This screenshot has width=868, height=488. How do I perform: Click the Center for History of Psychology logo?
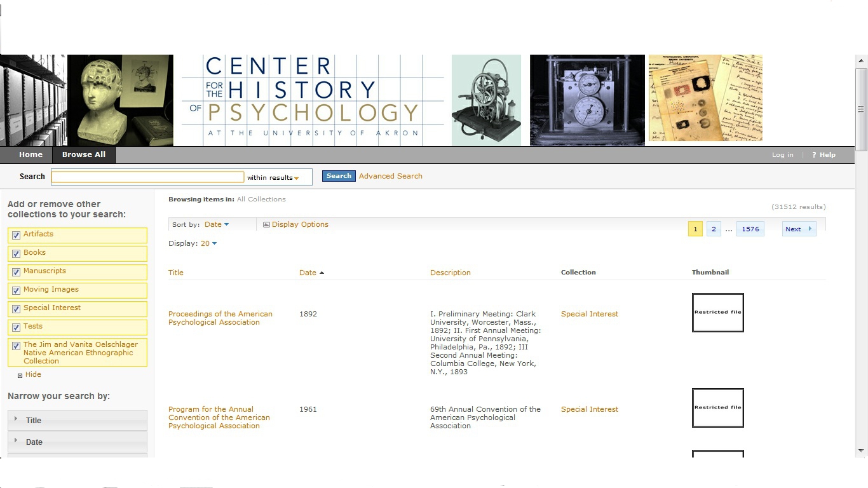pyautogui.click(x=313, y=100)
